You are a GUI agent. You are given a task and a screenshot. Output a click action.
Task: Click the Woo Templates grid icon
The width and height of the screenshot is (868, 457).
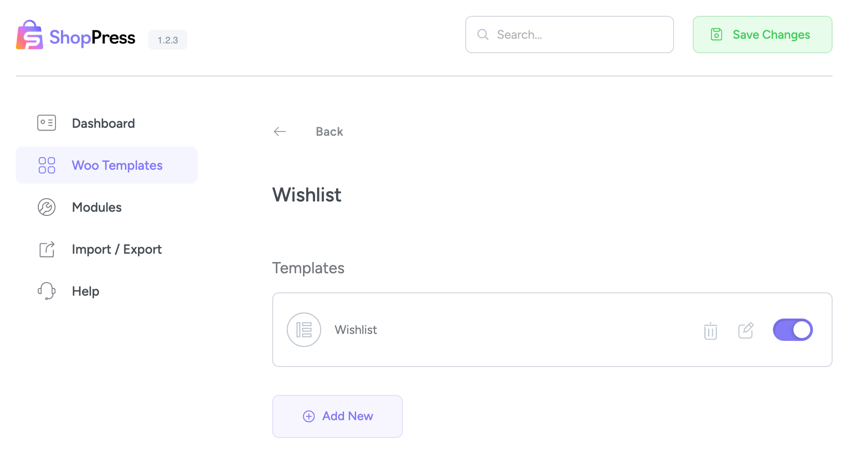[x=47, y=165]
